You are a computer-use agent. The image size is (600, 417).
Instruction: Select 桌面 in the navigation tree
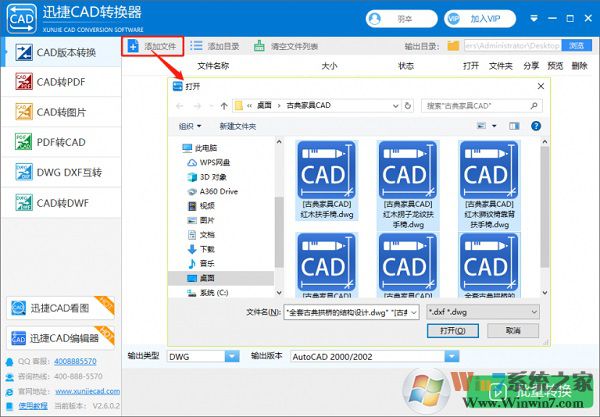(x=221, y=278)
